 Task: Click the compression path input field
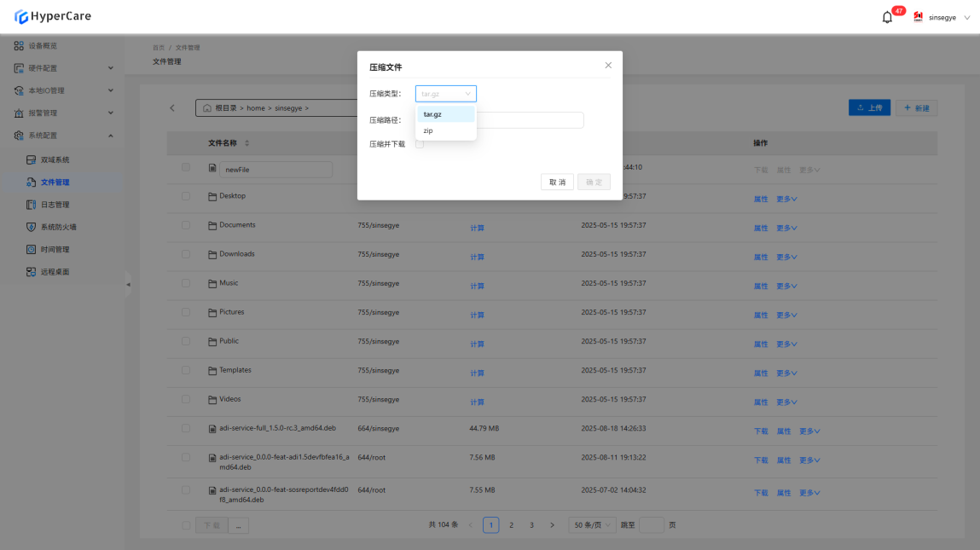pos(529,120)
